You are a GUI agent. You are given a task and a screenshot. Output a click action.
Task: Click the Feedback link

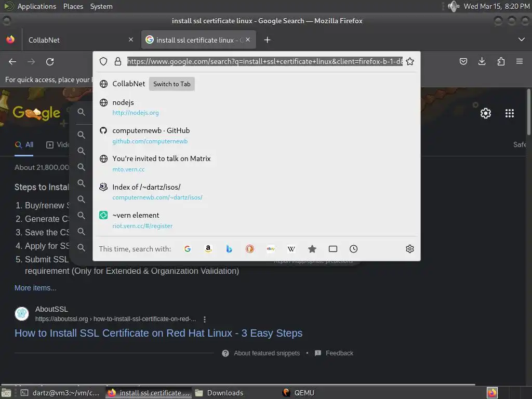[339, 353]
